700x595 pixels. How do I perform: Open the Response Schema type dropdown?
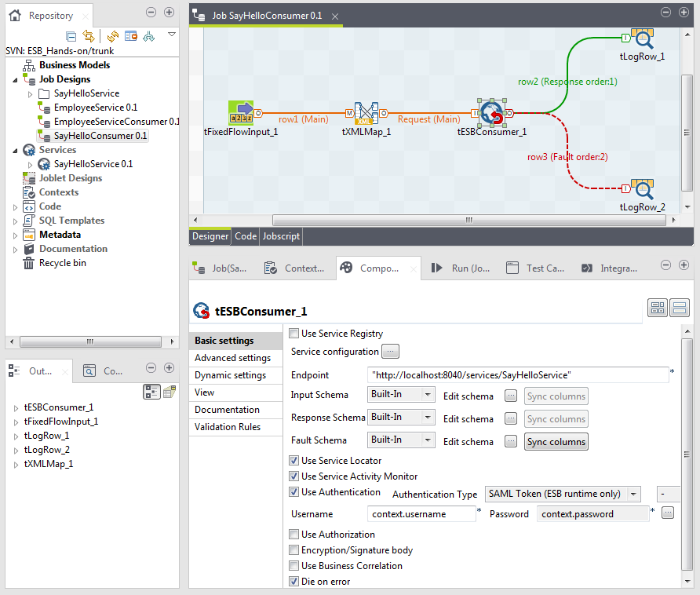coord(401,418)
